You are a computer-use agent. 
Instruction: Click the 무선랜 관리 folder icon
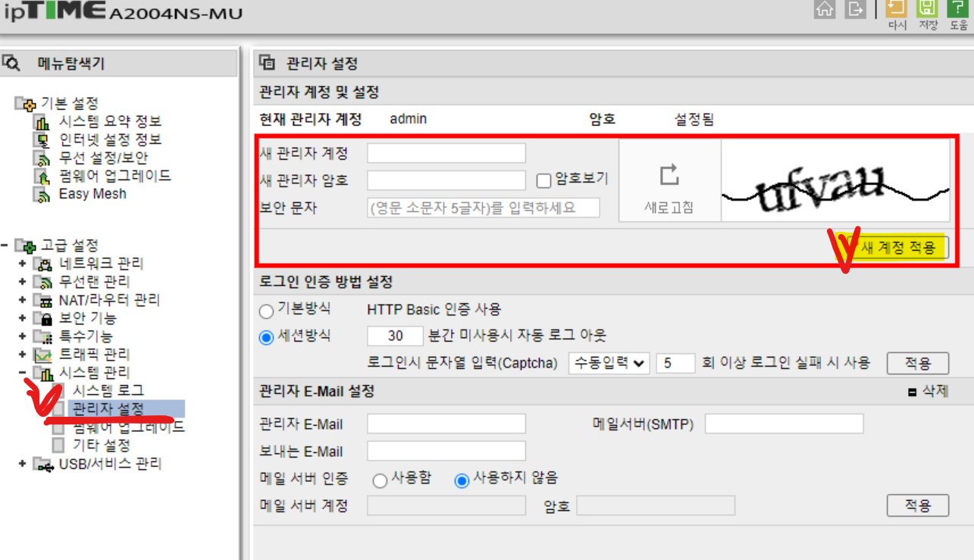[43, 283]
